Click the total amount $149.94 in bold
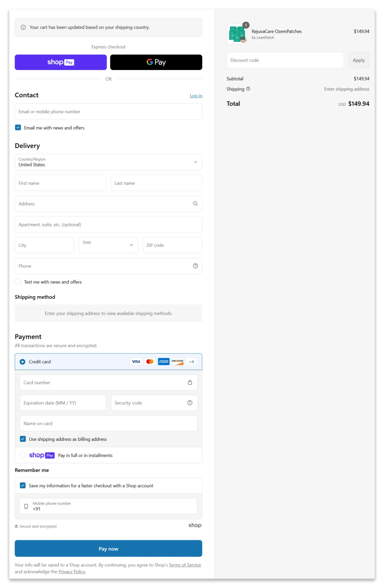Viewport: 384px width, 588px height. (x=359, y=104)
